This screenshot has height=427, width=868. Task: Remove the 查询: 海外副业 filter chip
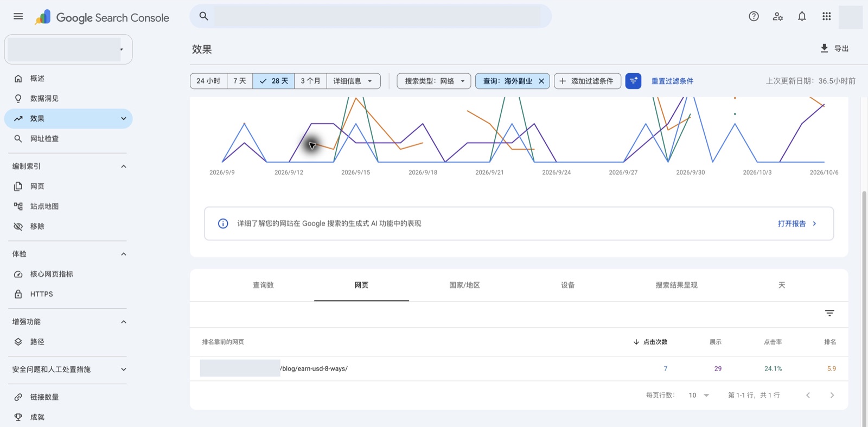click(541, 81)
